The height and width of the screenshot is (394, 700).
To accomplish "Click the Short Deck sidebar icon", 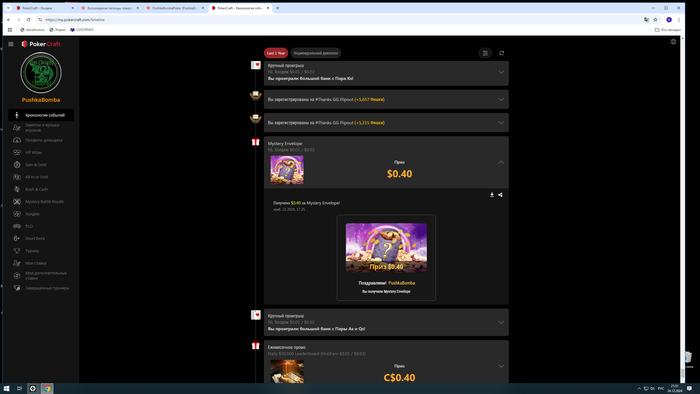I will (x=17, y=238).
